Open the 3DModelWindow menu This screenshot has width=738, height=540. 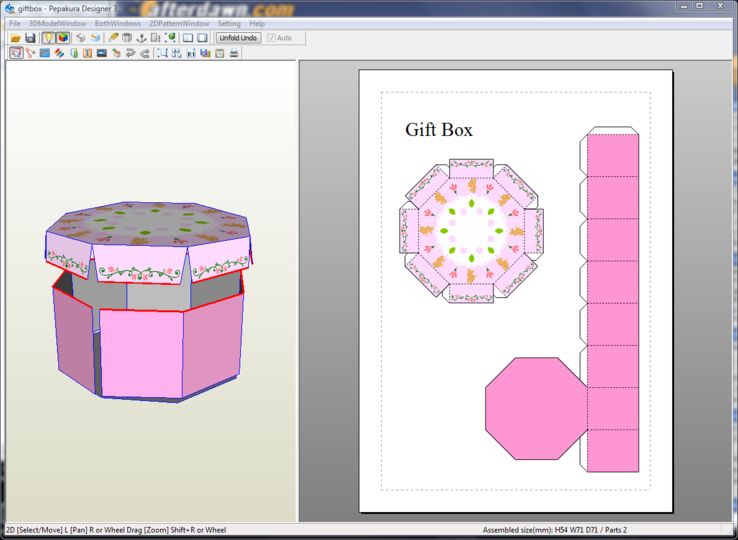pyautogui.click(x=57, y=23)
